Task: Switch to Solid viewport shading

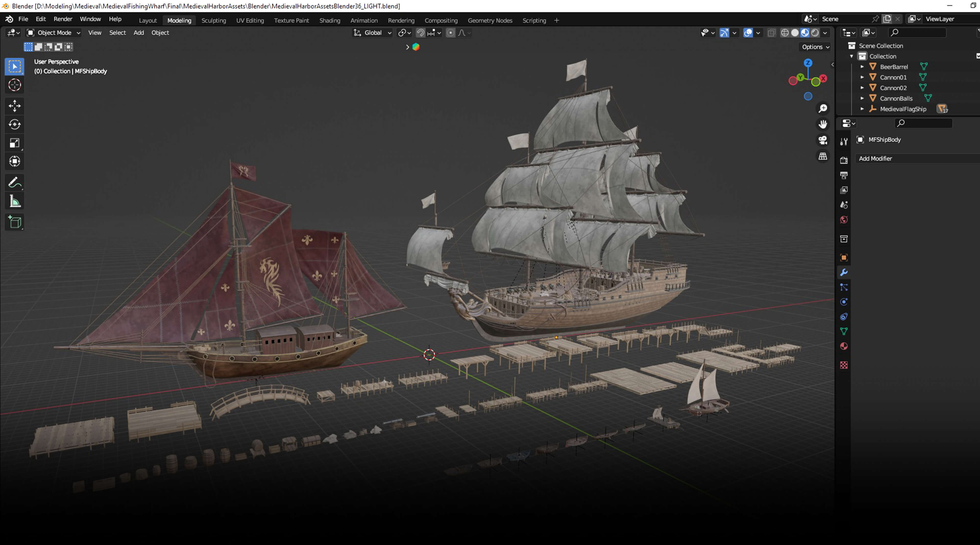Action: coord(795,33)
